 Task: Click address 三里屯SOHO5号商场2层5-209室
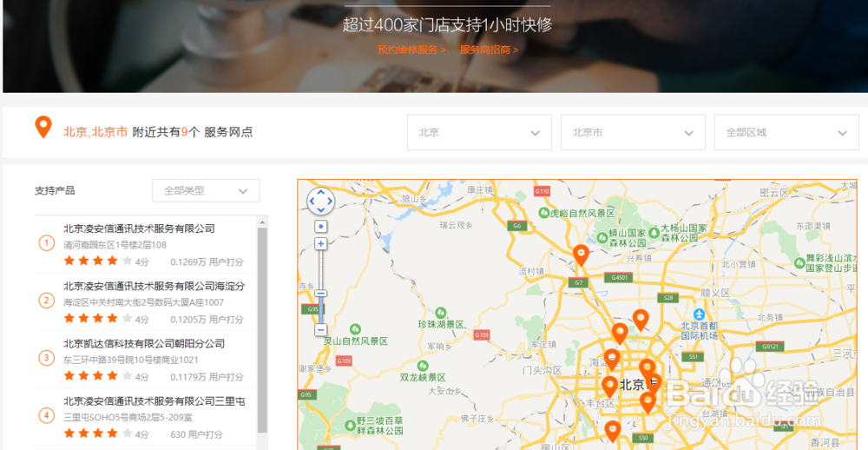click(128, 418)
